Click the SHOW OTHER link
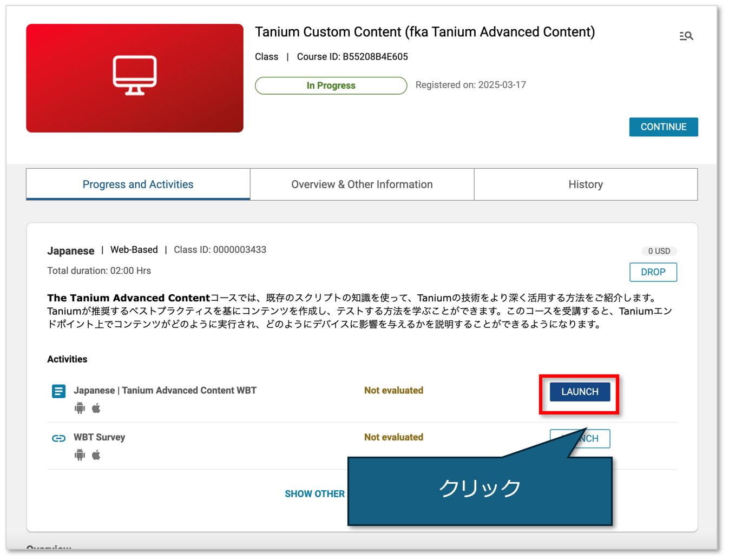Image resolution: width=729 pixels, height=560 pixels. [x=315, y=494]
